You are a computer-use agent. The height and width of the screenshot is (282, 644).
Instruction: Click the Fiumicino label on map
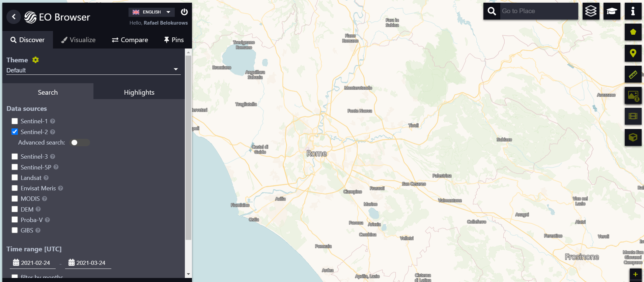tap(240, 205)
